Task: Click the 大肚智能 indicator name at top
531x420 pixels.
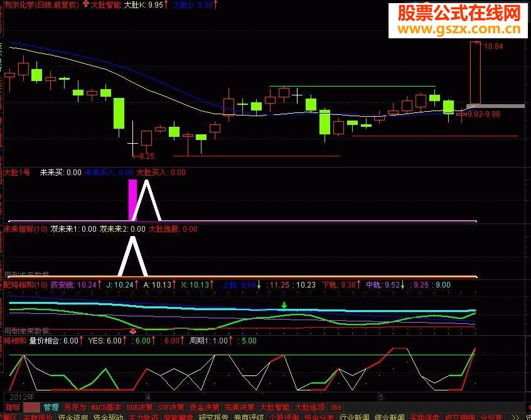Action: click(105, 5)
